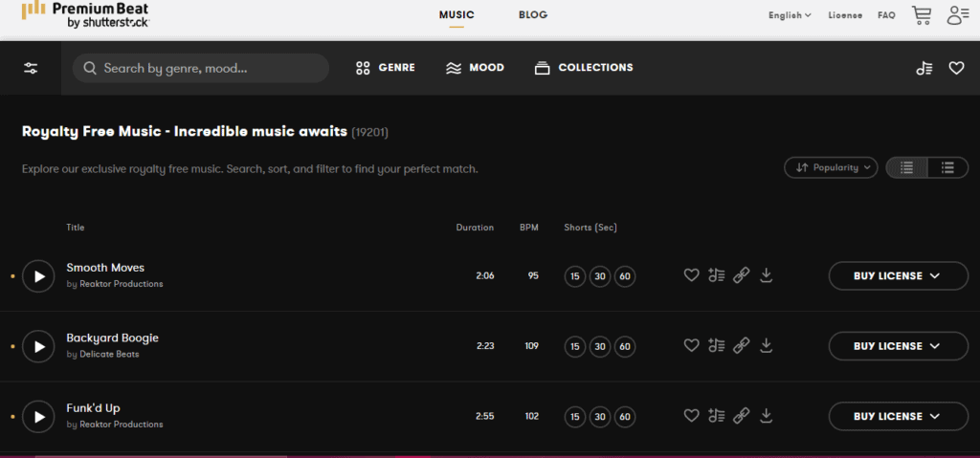Image resolution: width=980 pixels, height=458 pixels.
Task: Select 15 second short for Backyard Boogie
Action: (575, 346)
